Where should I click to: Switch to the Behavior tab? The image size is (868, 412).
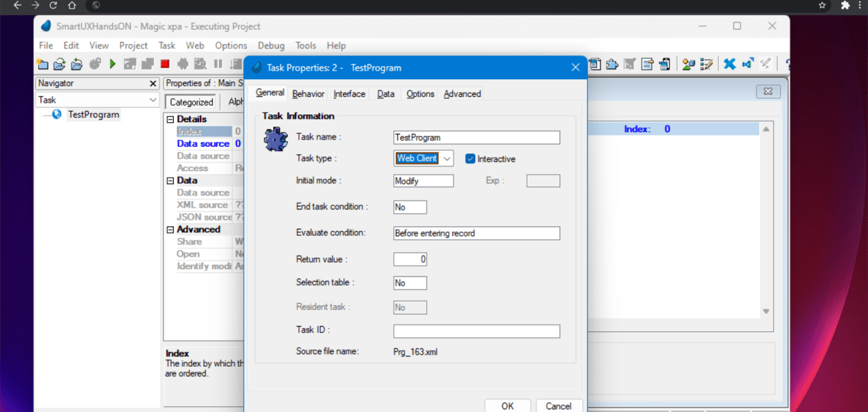[307, 93]
